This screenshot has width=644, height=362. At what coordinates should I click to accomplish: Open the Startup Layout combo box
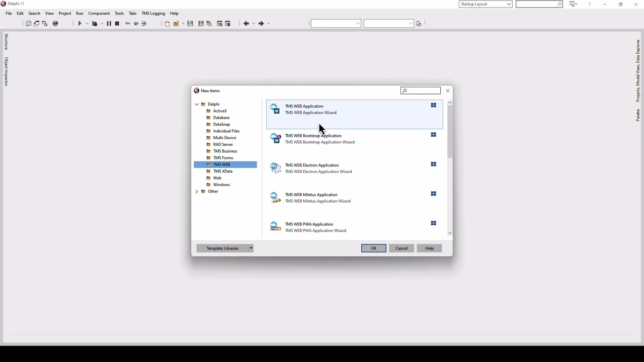coord(486,4)
